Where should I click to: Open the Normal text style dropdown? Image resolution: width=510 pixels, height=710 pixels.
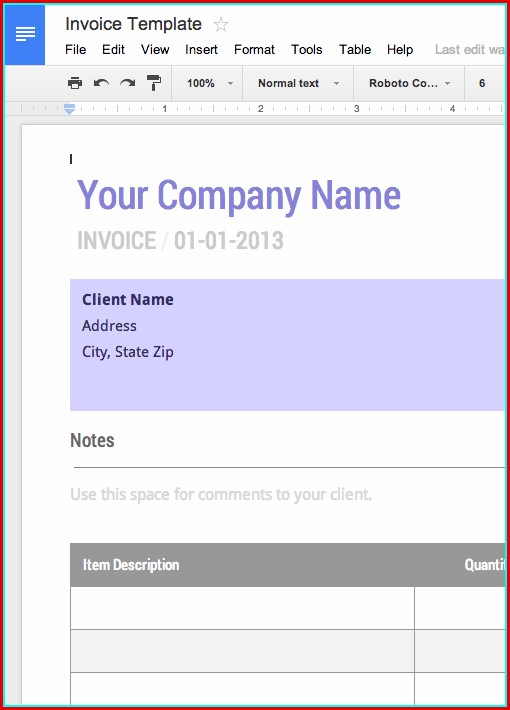pyautogui.click(x=298, y=83)
